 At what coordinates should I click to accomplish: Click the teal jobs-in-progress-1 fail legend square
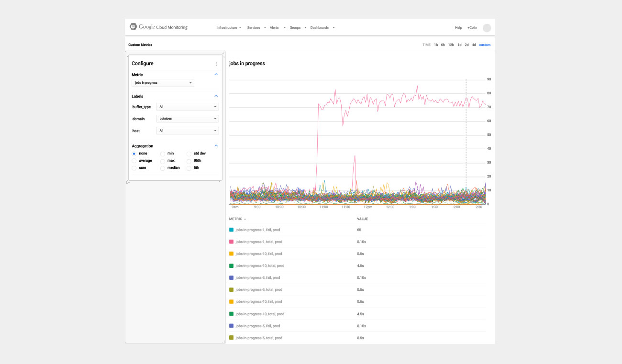click(x=232, y=230)
